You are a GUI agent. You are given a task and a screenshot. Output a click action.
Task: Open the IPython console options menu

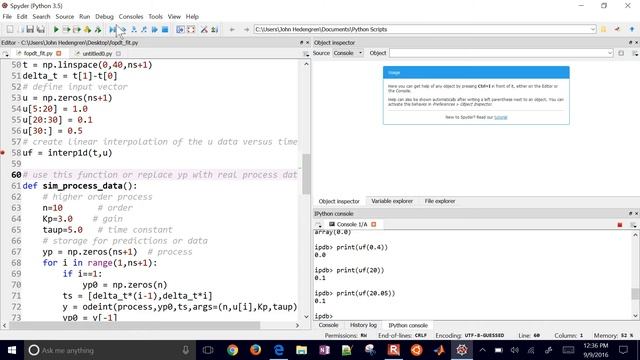(x=633, y=225)
